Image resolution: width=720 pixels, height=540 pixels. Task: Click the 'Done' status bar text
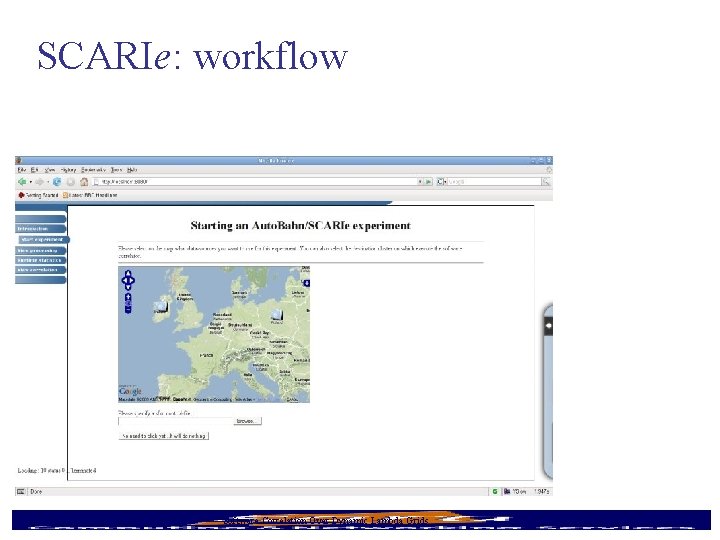[36, 491]
